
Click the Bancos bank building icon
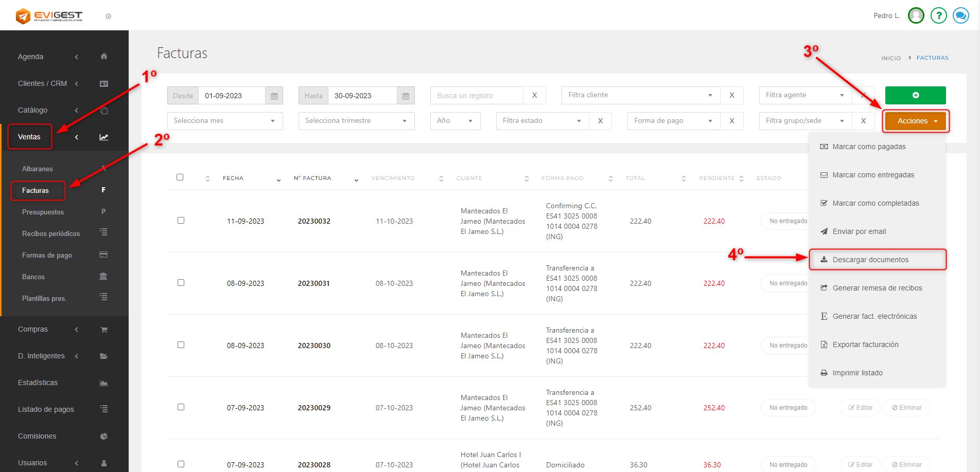click(x=103, y=277)
